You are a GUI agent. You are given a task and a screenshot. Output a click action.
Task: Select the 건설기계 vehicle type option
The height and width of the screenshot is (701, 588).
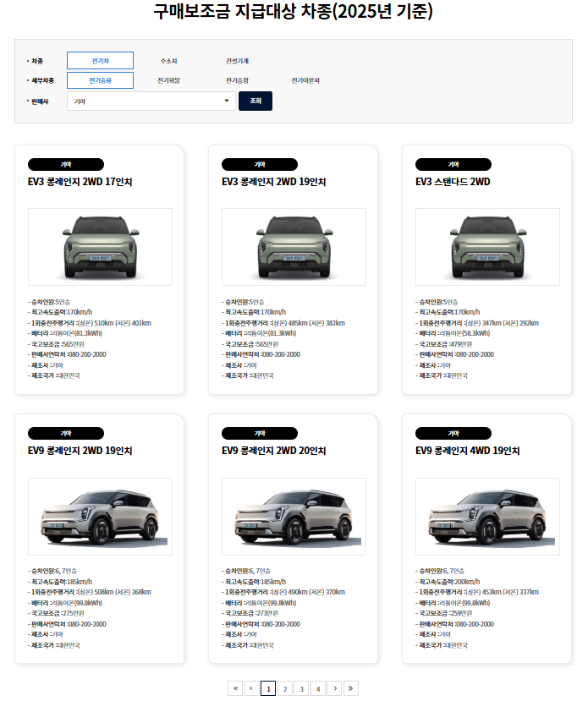(237, 61)
